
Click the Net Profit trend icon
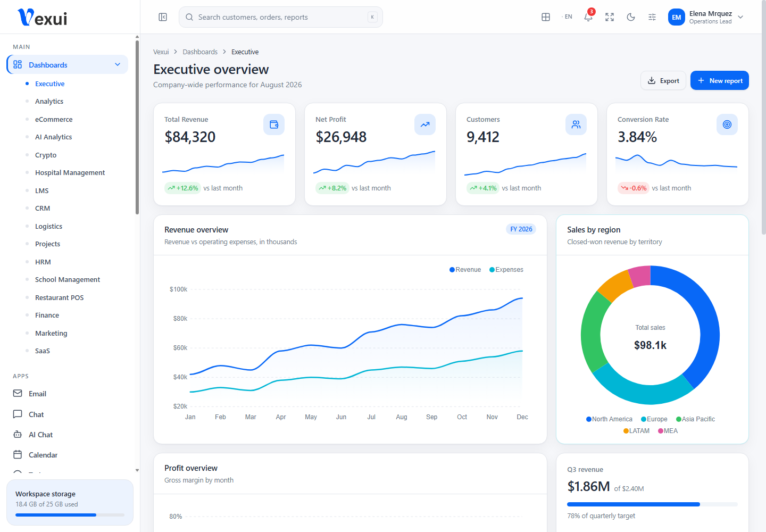pos(425,124)
